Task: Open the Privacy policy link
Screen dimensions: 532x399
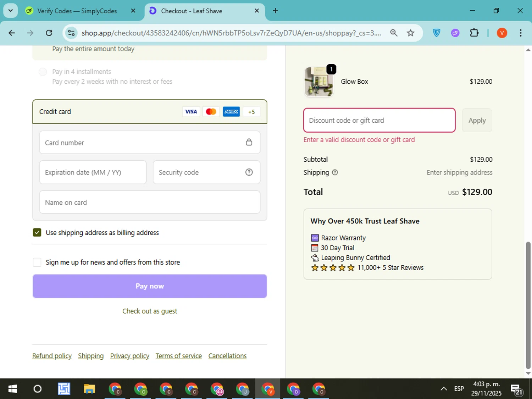Action: coord(130,356)
